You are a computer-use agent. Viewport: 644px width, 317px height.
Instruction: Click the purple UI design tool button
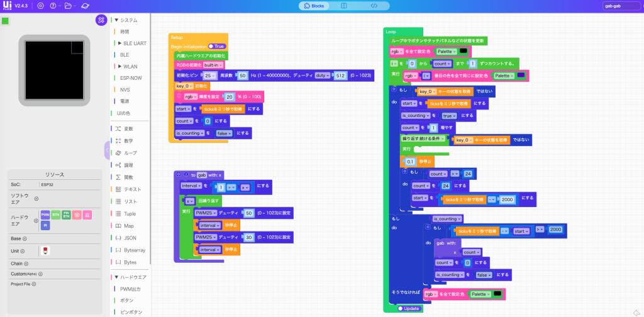[101, 20]
